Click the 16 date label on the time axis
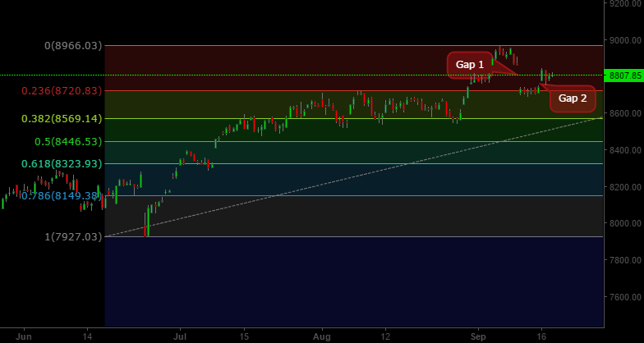The image size is (644, 343). [541, 336]
